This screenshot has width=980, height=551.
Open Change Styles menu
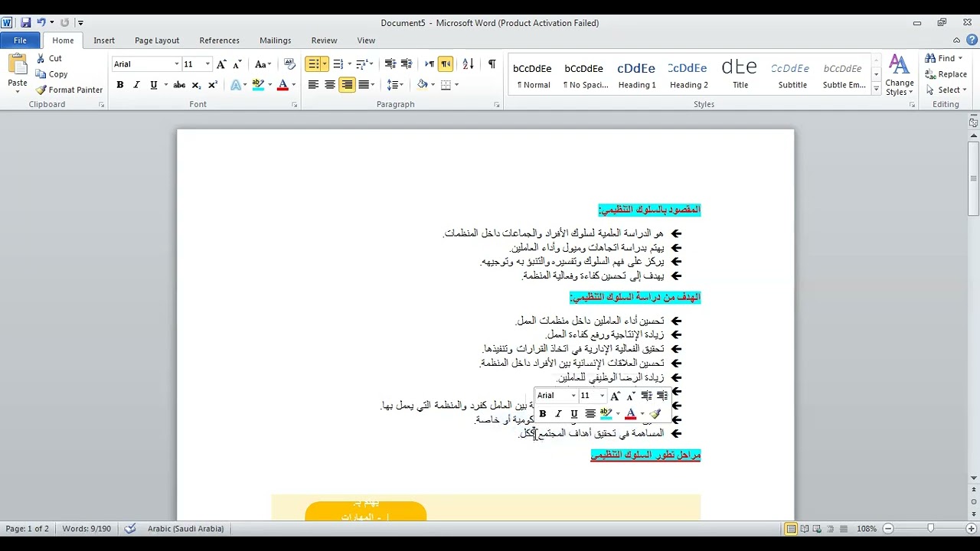click(900, 75)
